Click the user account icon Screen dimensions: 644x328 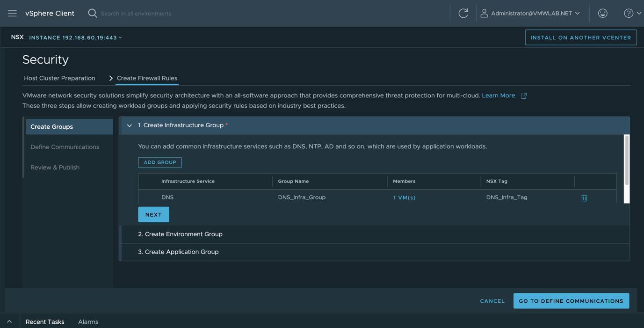click(x=484, y=13)
